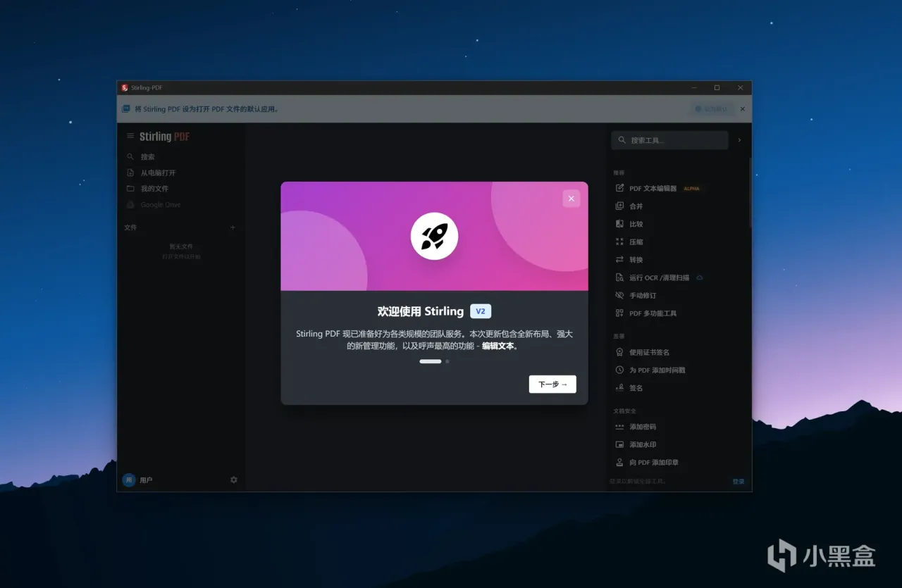902x588 pixels.
Task: Click the 暂无文件 placeholder text
Action: 181,246
